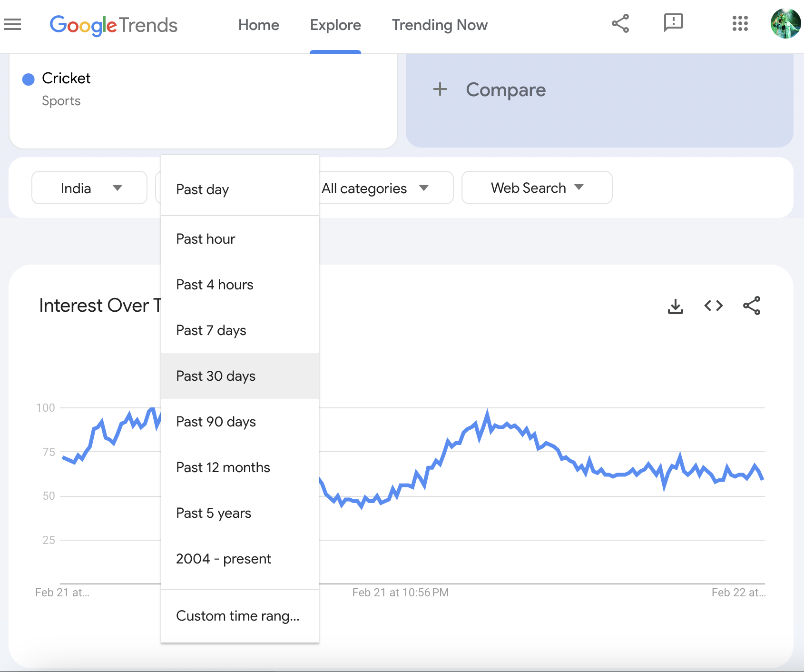Switch to the Explore tab
804x672 pixels.
click(335, 25)
